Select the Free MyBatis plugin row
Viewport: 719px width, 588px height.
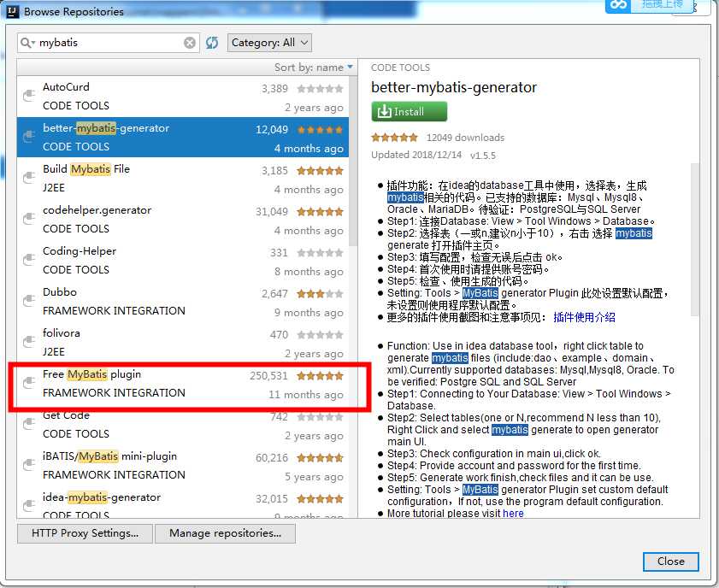182,384
